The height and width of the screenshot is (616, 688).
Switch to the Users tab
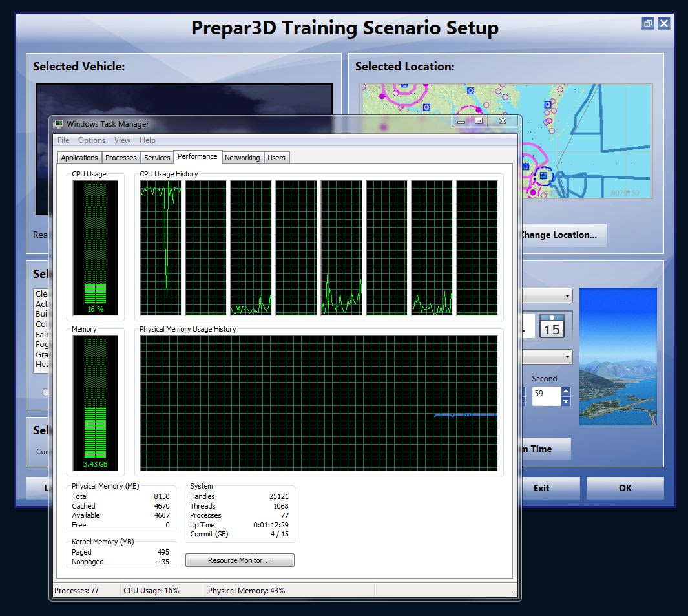click(276, 158)
